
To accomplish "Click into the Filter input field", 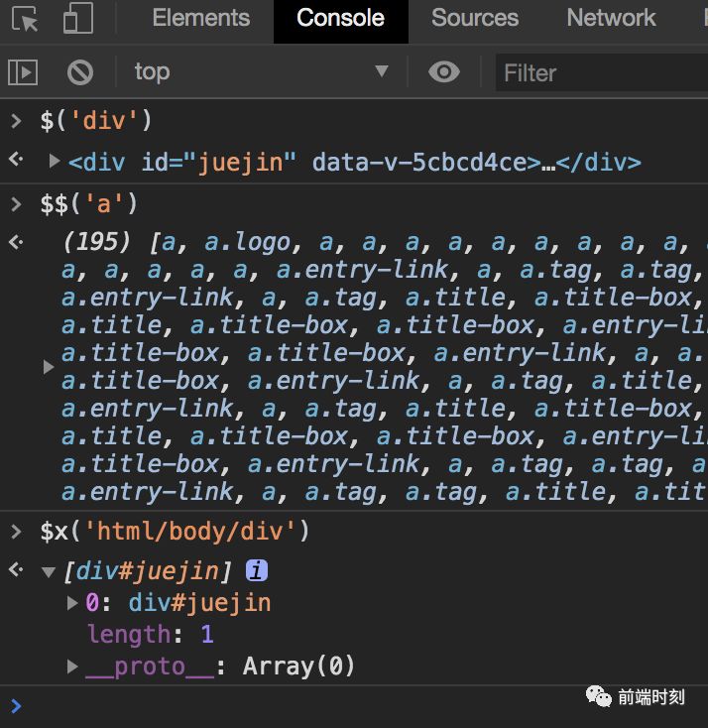I will tap(602, 72).
